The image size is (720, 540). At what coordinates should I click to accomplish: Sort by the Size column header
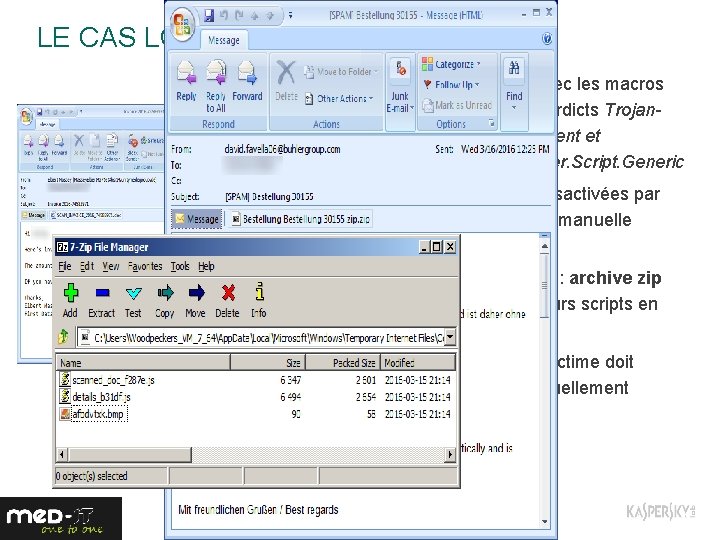[268, 363]
